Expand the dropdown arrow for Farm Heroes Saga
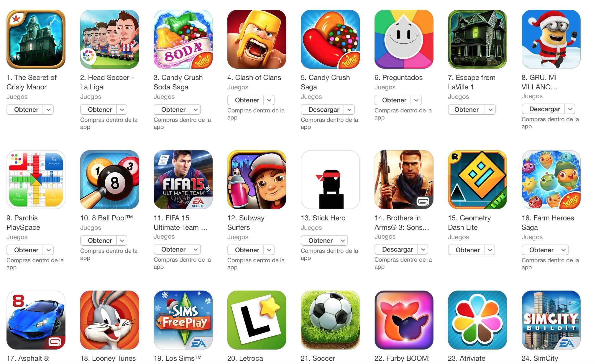The height and width of the screenshot is (364, 596). click(x=563, y=250)
